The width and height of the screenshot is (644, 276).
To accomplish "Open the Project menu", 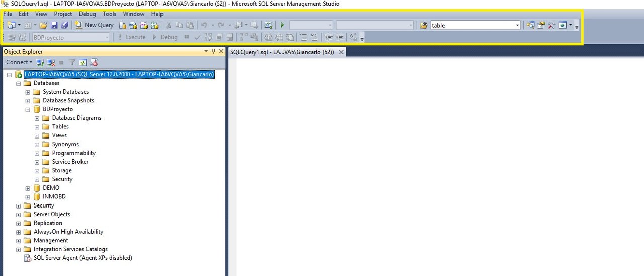I will pos(63,14).
